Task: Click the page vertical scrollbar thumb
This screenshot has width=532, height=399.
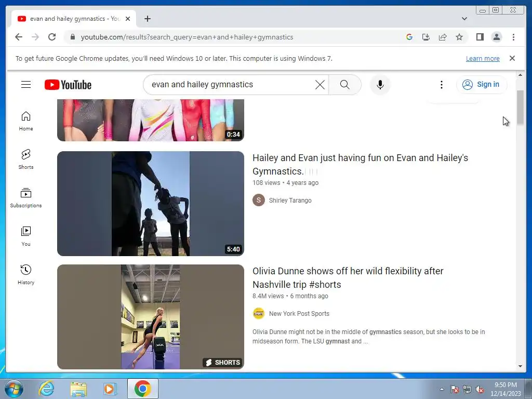Action: coord(520,108)
